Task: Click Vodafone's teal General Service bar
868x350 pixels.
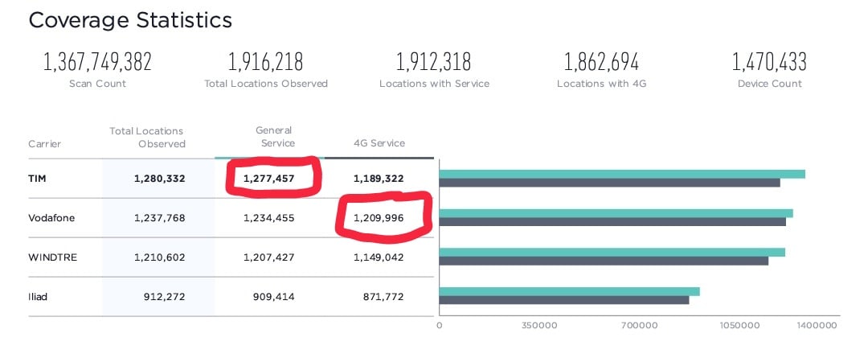Action: pyautogui.click(x=616, y=213)
